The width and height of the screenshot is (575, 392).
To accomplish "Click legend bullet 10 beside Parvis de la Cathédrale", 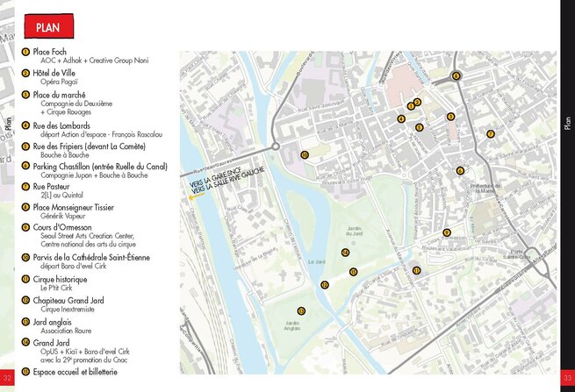I will coord(25,257).
